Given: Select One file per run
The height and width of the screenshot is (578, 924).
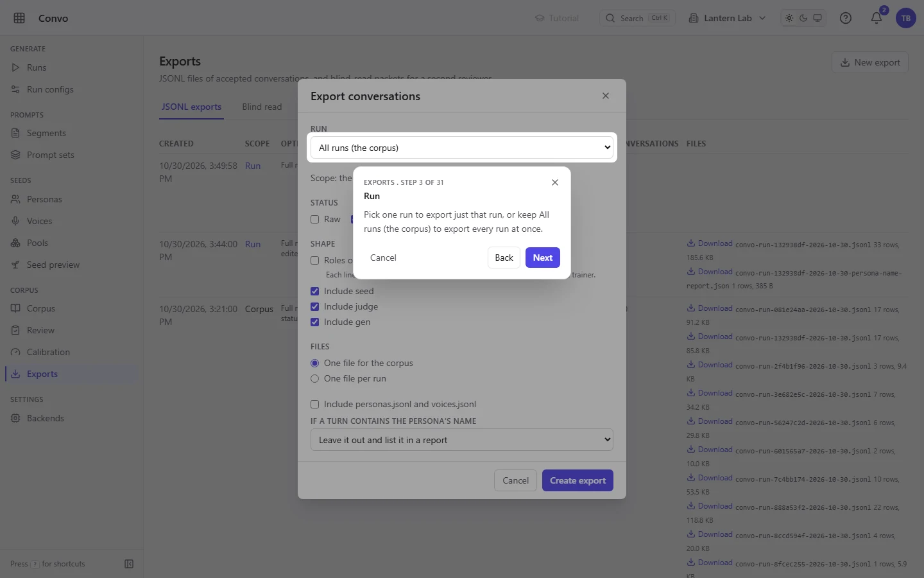Looking at the screenshot, I should point(315,379).
